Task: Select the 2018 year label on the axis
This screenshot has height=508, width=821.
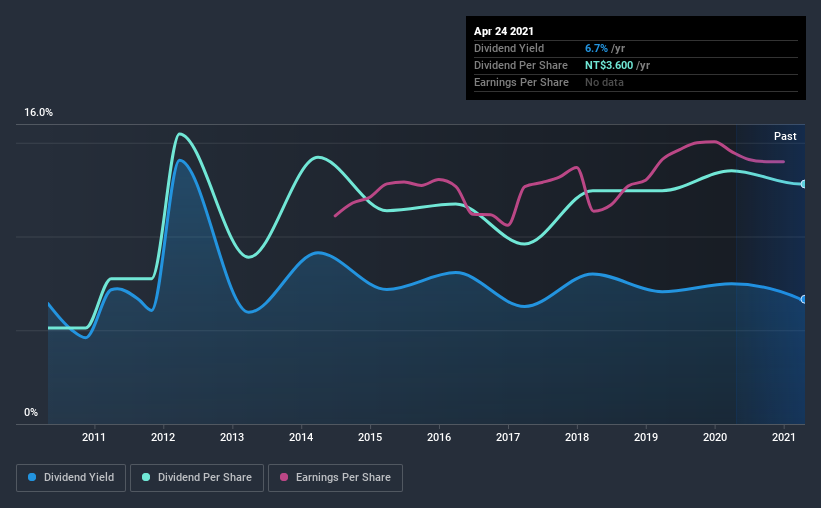Action: tap(577, 437)
